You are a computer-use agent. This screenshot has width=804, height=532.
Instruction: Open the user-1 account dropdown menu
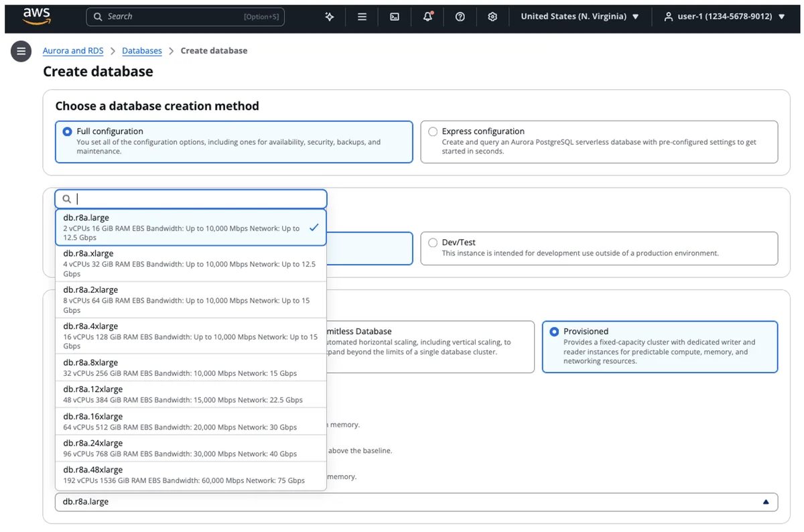[x=724, y=17]
